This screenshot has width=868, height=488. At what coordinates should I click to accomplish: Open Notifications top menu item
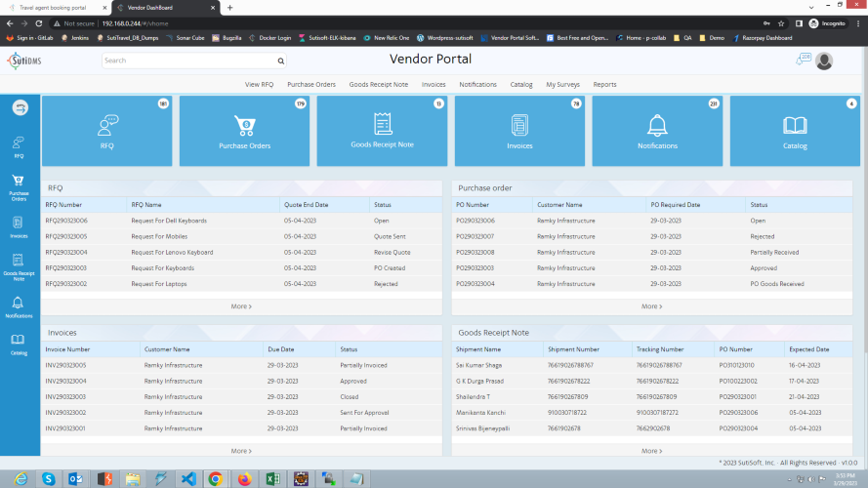point(477,85)
